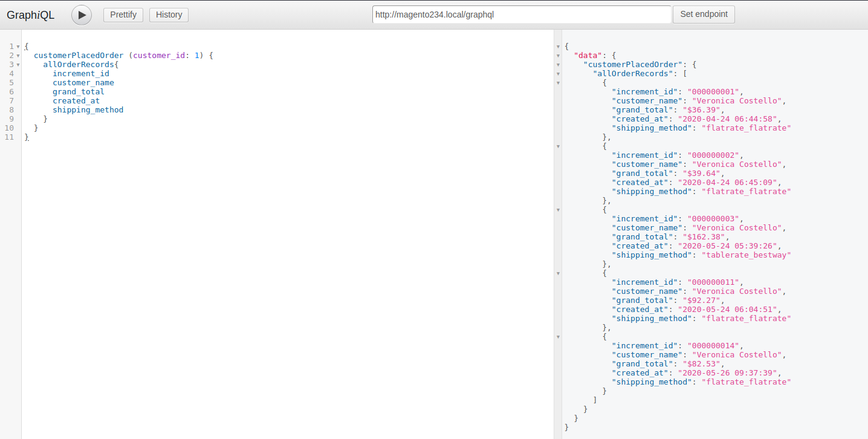The height and width of the screenshot is (439, 868).
Task: Collapse order 000000002 object in response
Action: [x=558, y=146]
